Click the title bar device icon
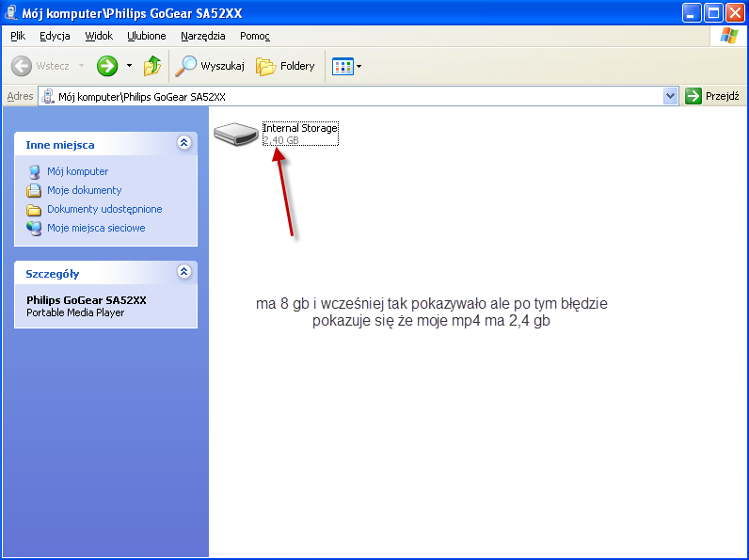749x560 pixels. (x=11, y=12)
